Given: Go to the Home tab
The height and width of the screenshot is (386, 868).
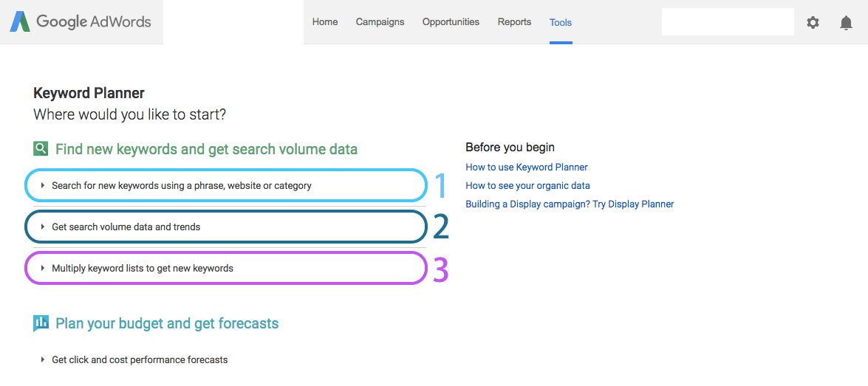Looking at the screenshot, I should click(325, 22).
